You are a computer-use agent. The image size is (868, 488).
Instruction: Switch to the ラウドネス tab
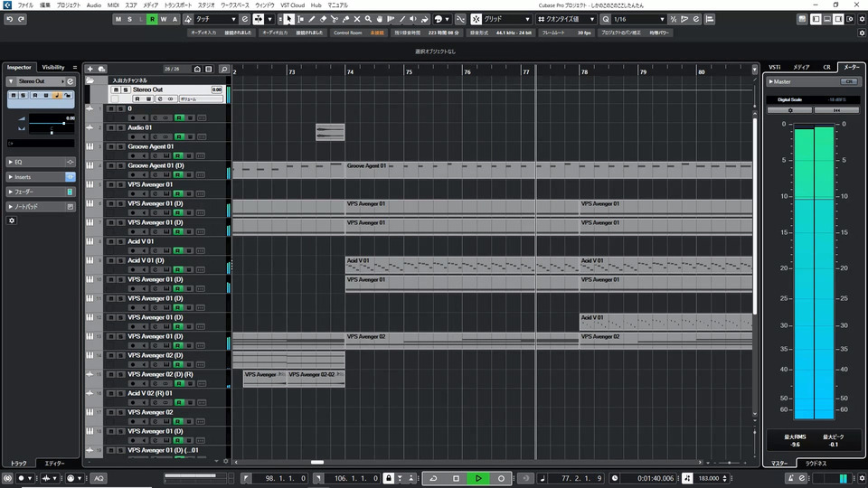point(816,464)
